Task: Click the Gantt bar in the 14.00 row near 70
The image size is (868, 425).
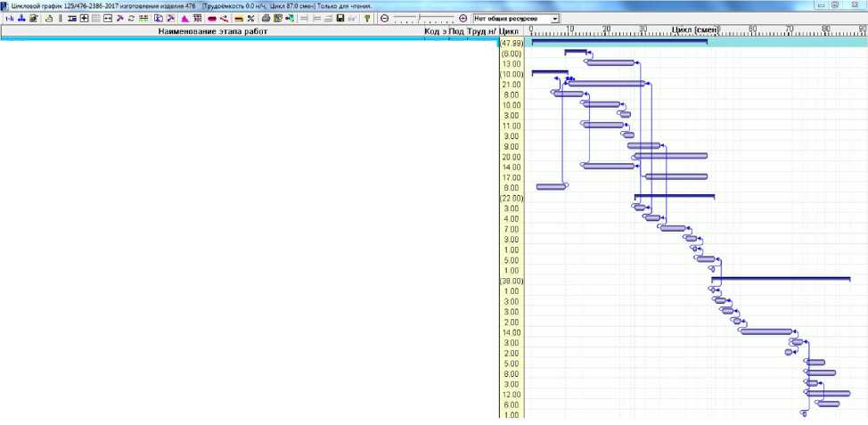Action: 766,331
